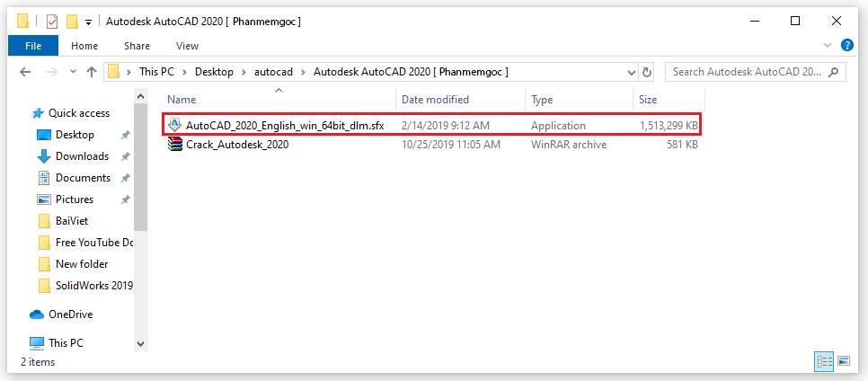Open Desktop in the navigation pane
Screen dimensions: 868x381
(75, 135)
